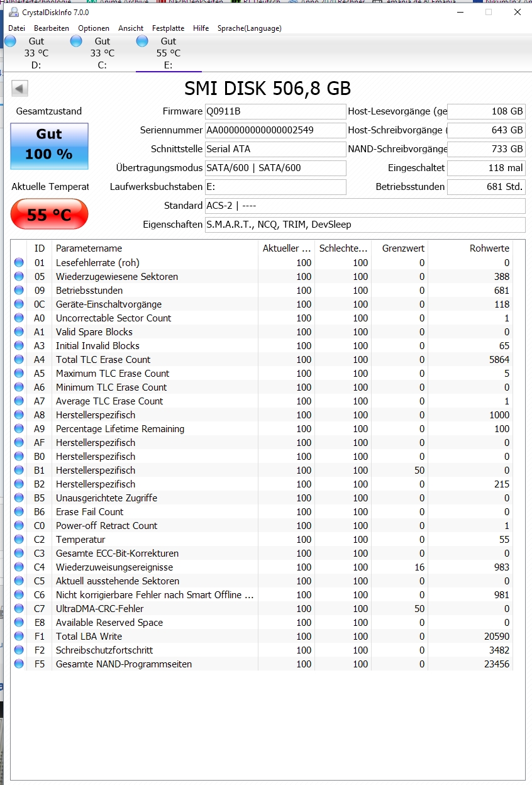Viewport: 532px width, 785px height.
Task: Open the Festplatte menu
Action: 169,28
